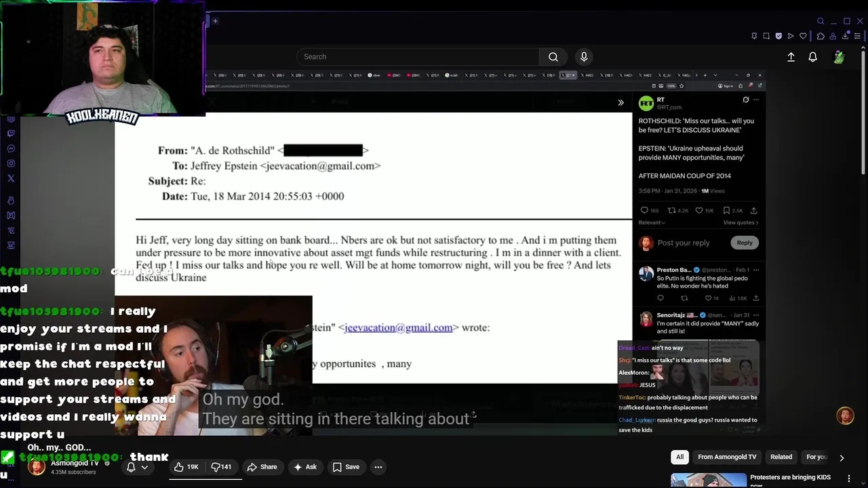This screenshot has height=488, width=868.
Task: Share the RT tweet via share icon
Action: pyautogui.click(x=753, y=211)
